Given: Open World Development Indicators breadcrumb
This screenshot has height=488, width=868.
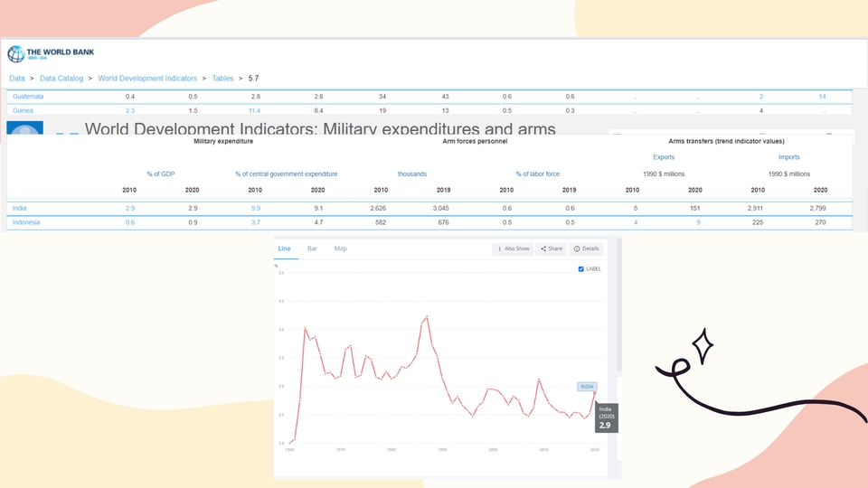Looking at the screenshot, I should pos(147,79).
